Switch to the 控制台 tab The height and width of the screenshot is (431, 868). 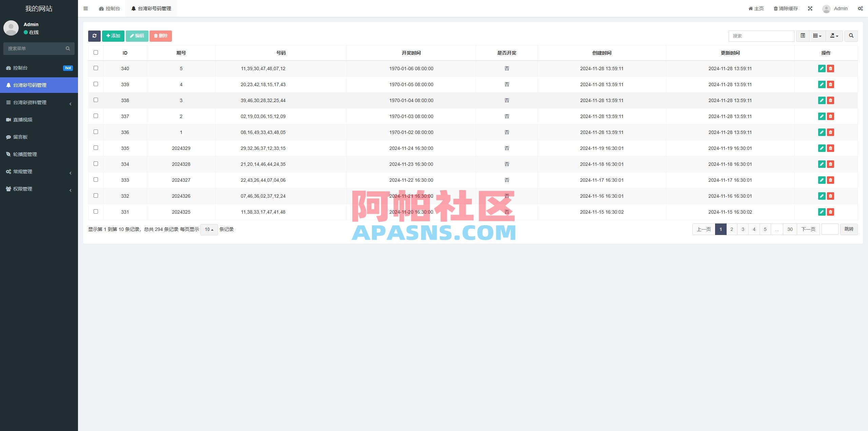pyautogui.click(x=109, y=8)
